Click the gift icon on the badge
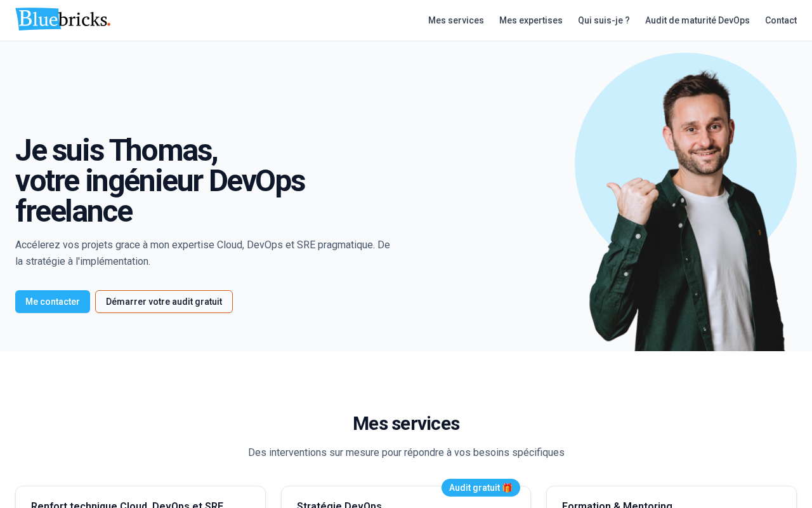The height and width of the screenshot is (508, 812). (x=507, y=488)
